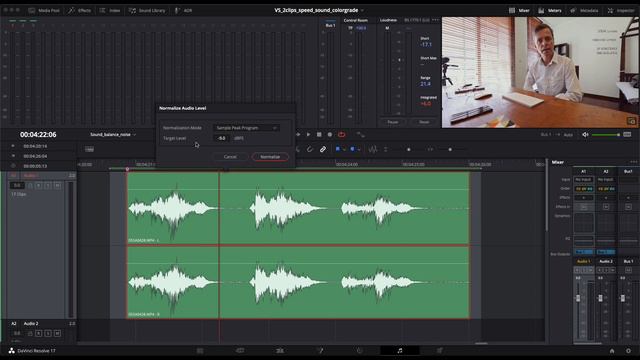Toggle Mute on Audio 2 track header
This screenshot has height=360, width=640.
pos(57,333)
